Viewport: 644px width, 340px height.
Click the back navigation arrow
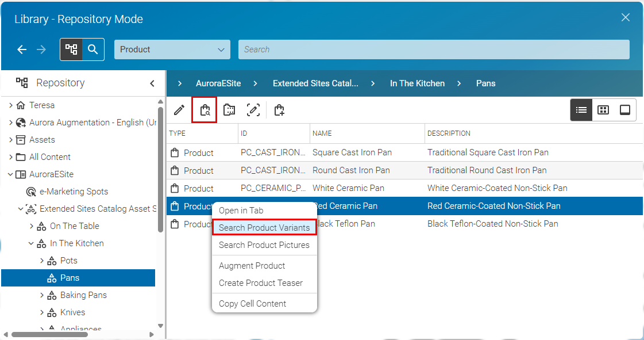(22, 49)
